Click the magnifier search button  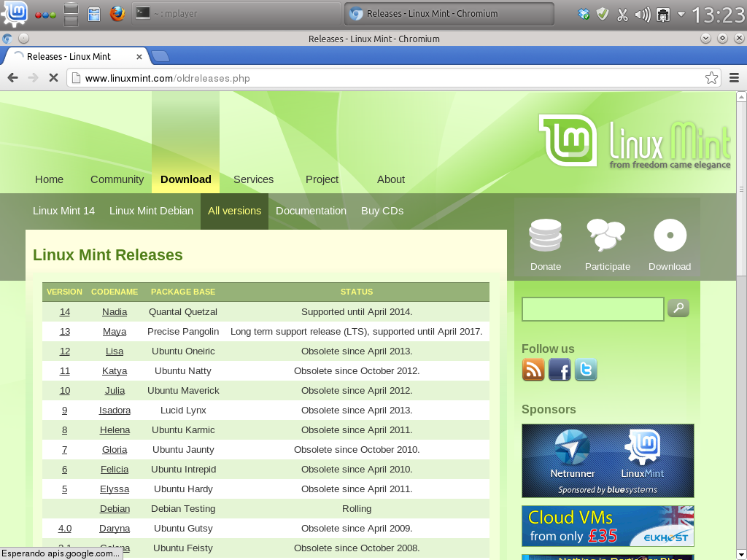pos(678,308)
